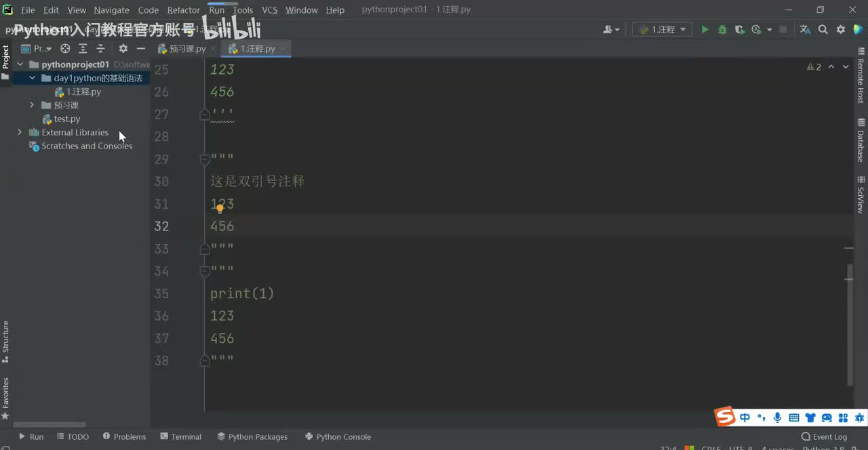Open Search Everywhere magnifier icon
Image resolution: width=868 pixels, height=450 pixels.
823,30
